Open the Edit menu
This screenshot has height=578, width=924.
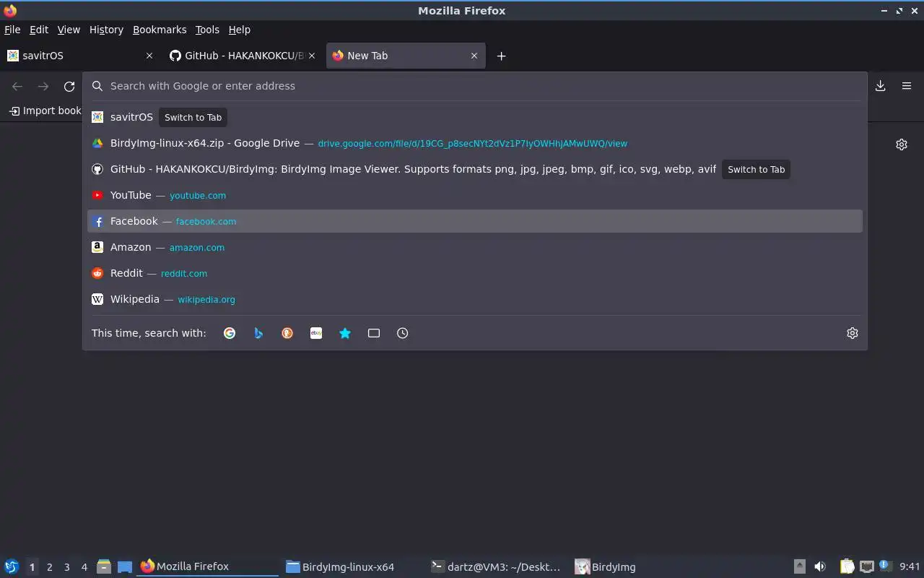[39, 30]
